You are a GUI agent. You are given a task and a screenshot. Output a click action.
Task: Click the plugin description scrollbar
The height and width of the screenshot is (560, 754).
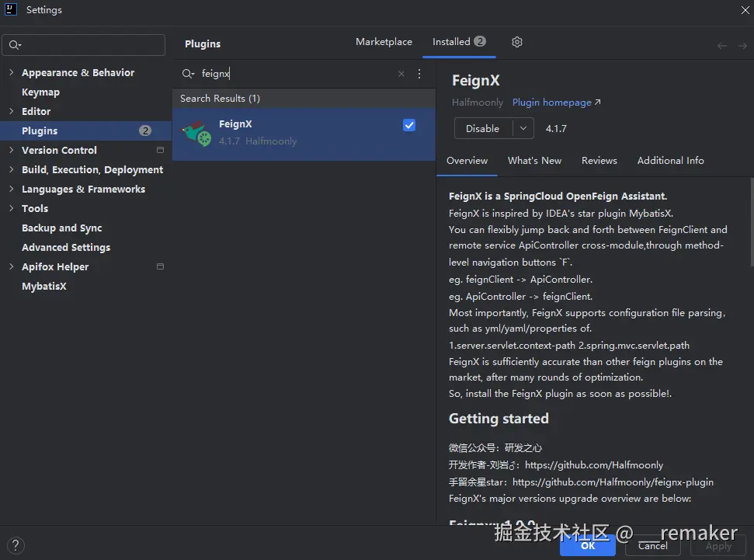tap(751, 221)
